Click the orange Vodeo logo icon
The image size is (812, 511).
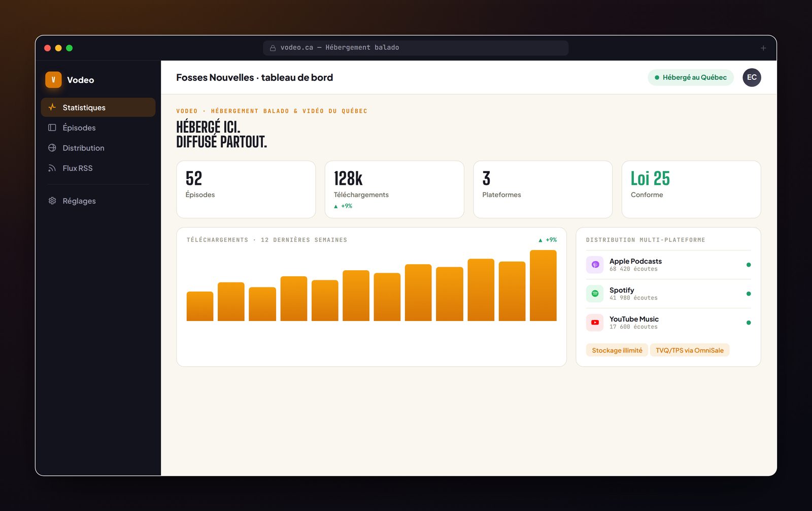click(x=53, y=80)
